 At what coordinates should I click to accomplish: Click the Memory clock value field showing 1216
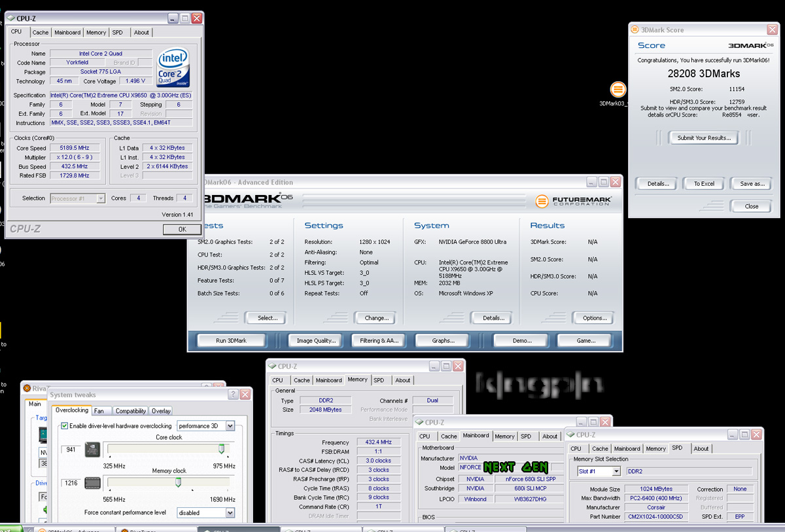[71, 483]
